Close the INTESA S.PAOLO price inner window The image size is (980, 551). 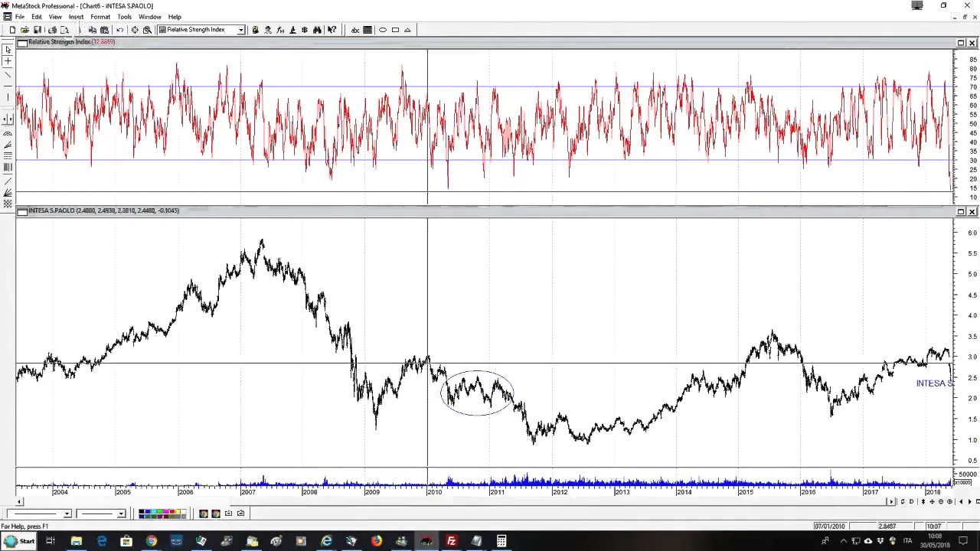(x=972, y=211)
